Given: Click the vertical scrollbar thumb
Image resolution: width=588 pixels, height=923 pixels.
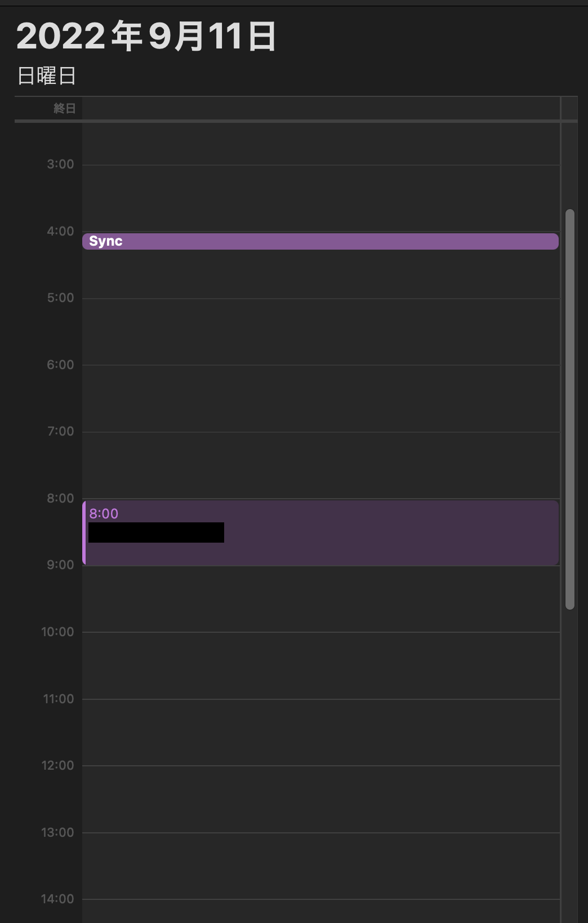Looking at the screenshot, I should [x=570, y=409].
